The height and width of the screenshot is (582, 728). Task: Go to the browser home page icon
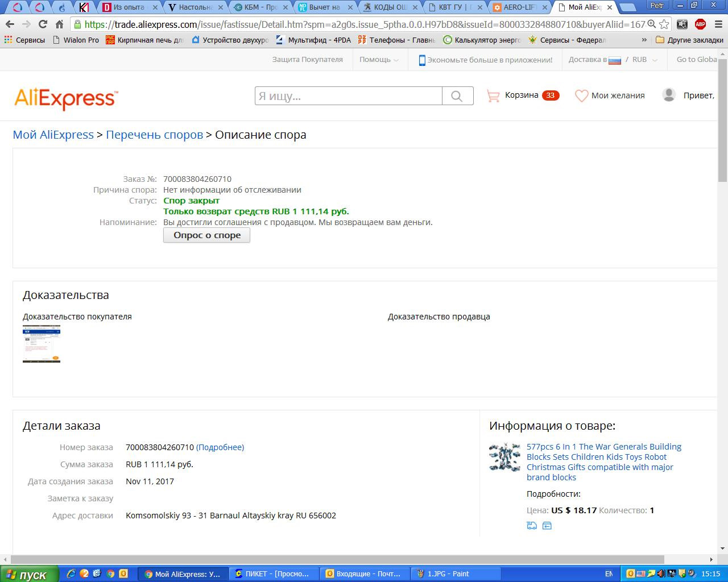coord(59,24)
